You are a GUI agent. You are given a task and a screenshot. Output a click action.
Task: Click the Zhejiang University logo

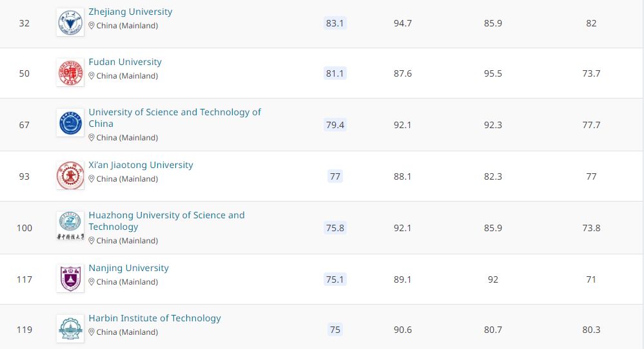(70, 23)
